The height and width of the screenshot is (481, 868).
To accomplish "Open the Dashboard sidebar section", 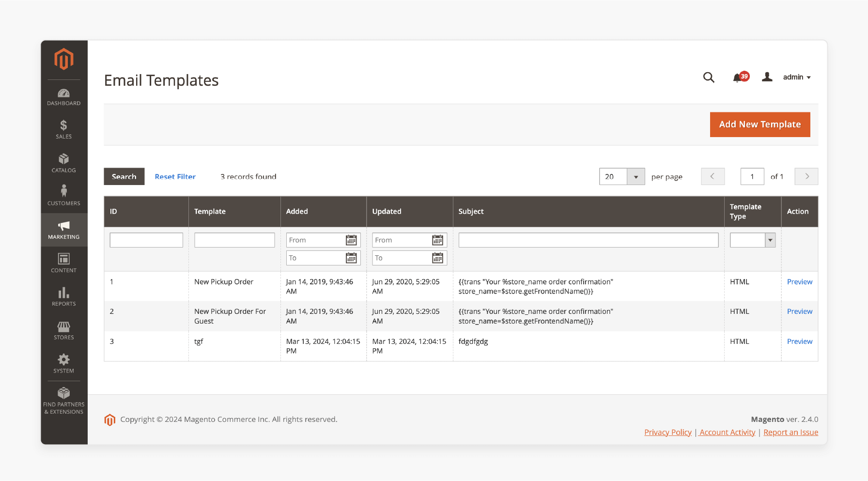I will (x=64, y=97).
